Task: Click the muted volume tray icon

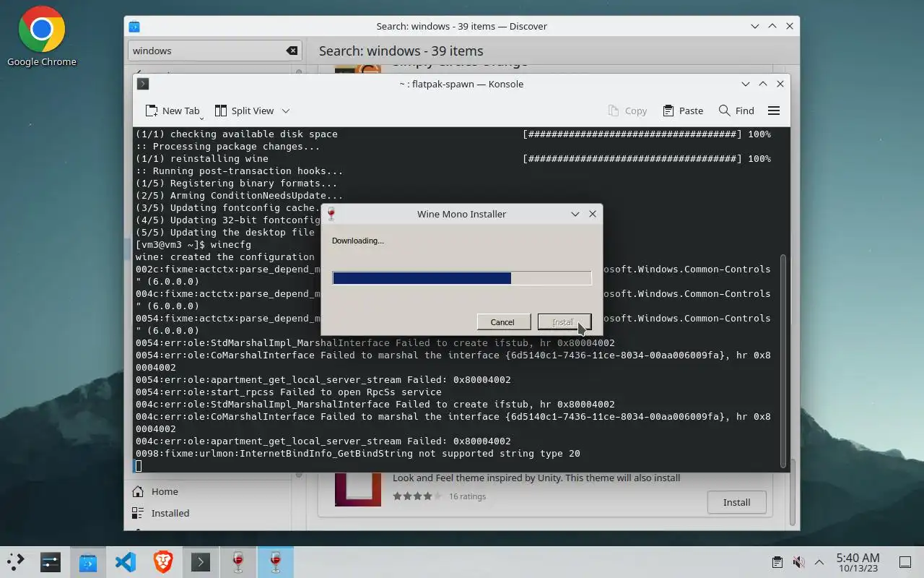Action: click(798, 562)
